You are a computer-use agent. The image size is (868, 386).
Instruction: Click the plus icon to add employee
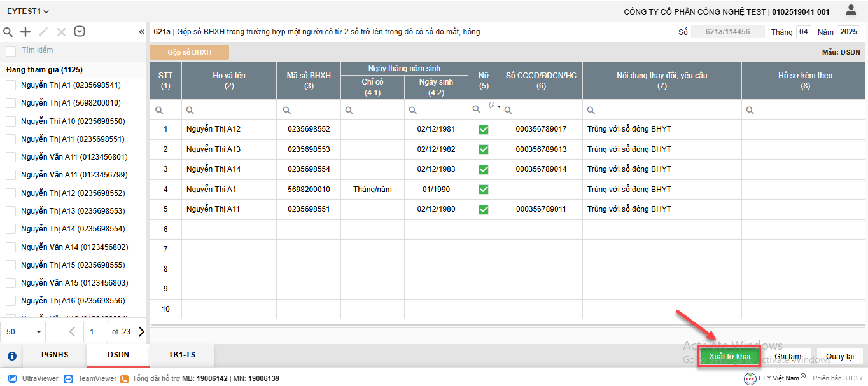(x=25, y=32)
